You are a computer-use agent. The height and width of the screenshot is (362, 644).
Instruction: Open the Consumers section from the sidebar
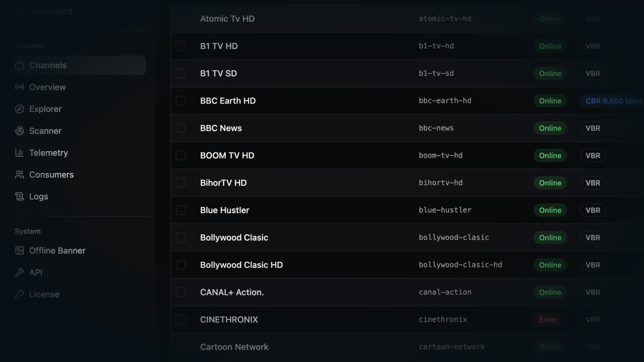51,175
